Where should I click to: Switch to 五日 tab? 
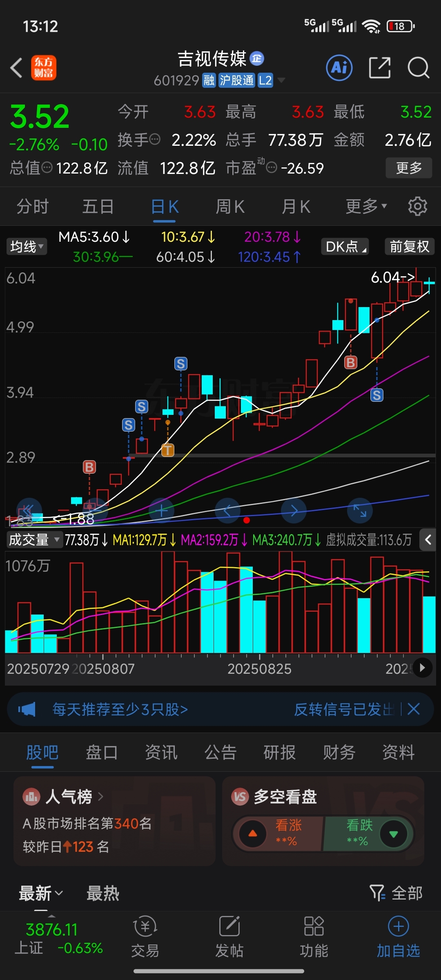click(x=98, y=206)
